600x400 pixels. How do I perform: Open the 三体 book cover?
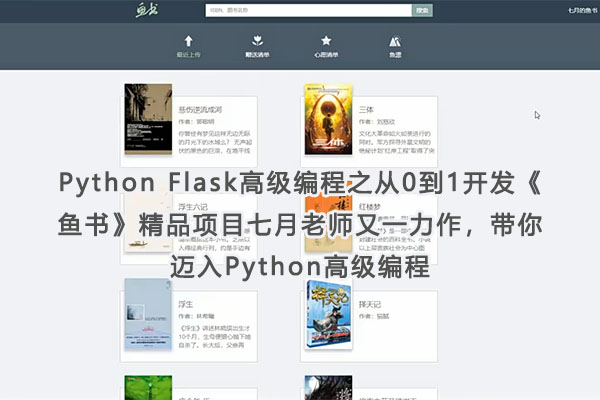[x=328, y=119]
